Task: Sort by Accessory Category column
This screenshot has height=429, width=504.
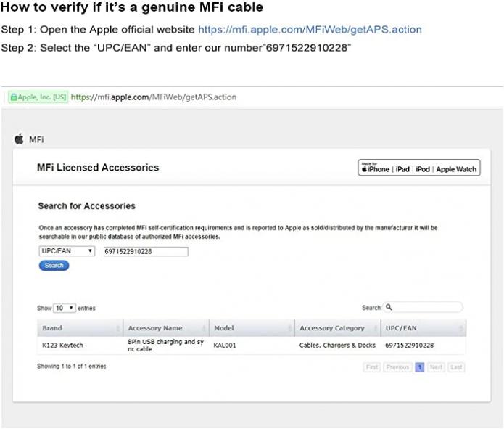Action: coord(337,328)
